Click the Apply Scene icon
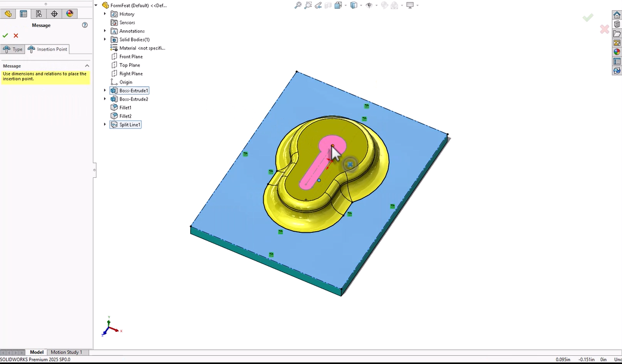This screenshot has height=364, width=622. tap(394, 5)
